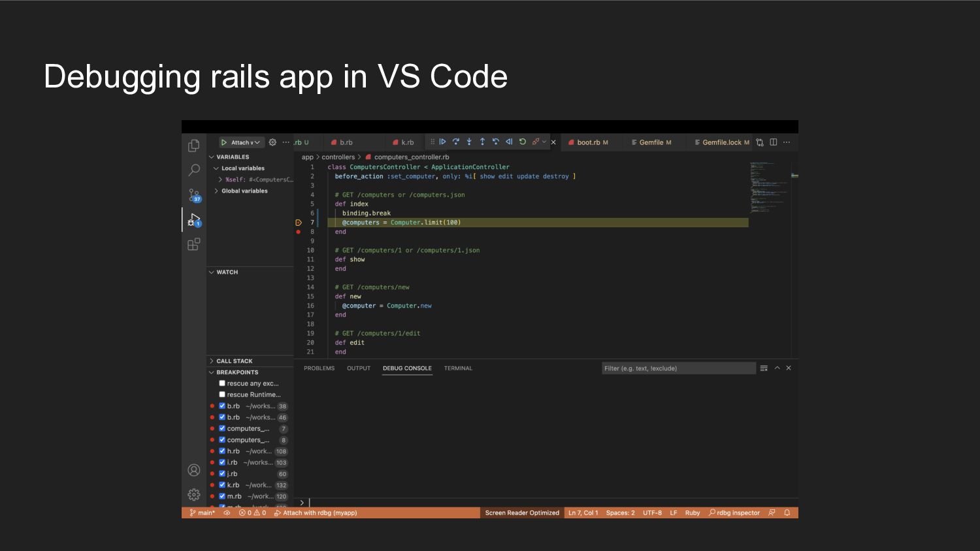This screenshot has height=551, width=980.
Task: Click Step Out in debug toolbar
Action: tap(482, 142)
